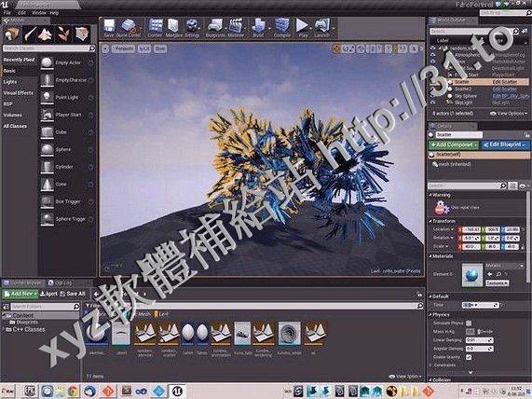Click the Add New button
Viewport: 532px width, 399px height.
click(x=20, y=294)
